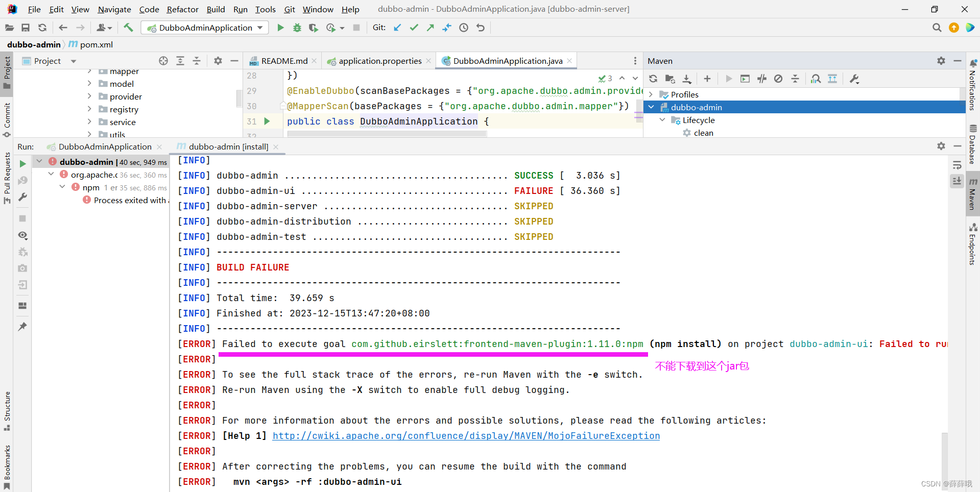The image size is (980, 492).
Task: Commit changes with the Git checkmark icon
Action: (x=414, y=28)
